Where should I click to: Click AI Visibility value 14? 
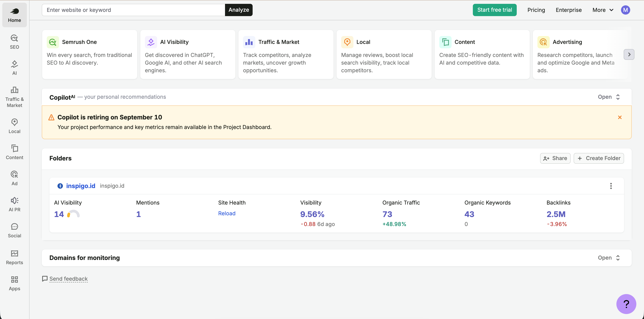tap(59, 214)
